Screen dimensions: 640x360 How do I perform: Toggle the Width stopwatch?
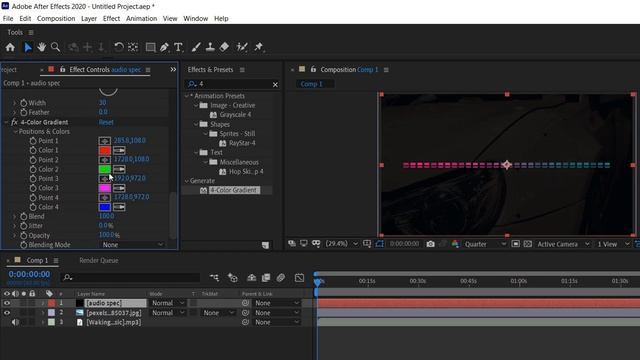(24, 103)
